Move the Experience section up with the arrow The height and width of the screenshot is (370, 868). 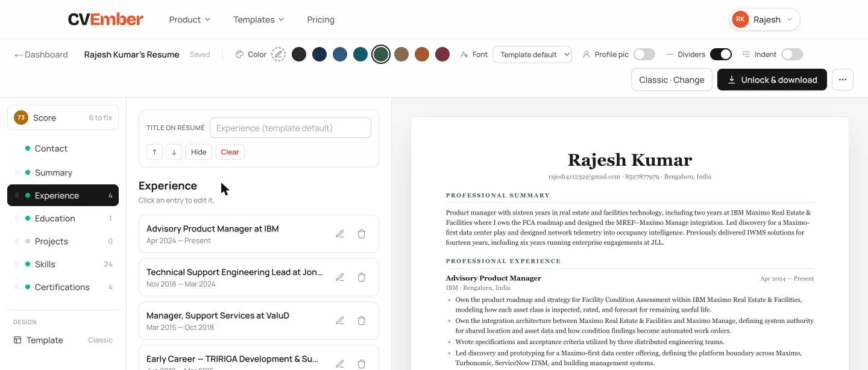point(154,152)
